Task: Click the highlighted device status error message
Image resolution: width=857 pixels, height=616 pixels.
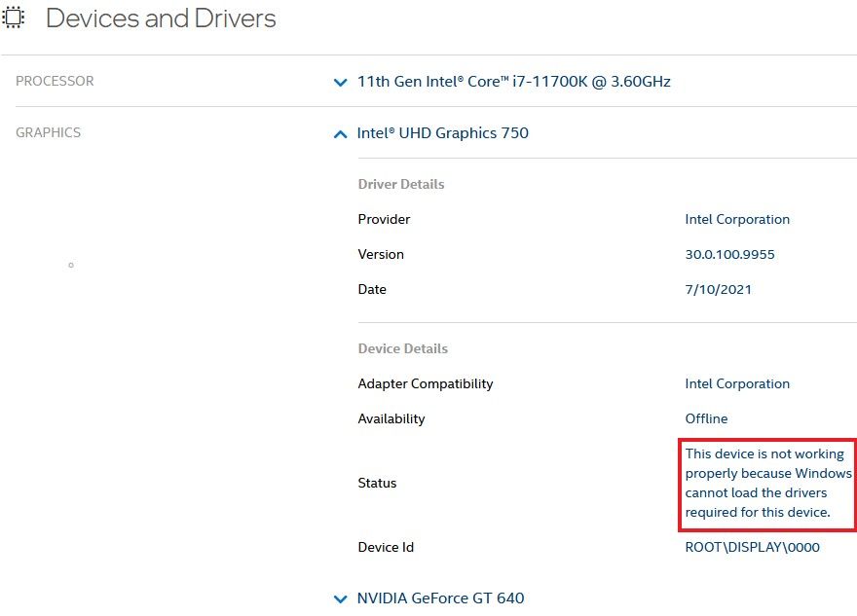Action: [x=765, y=483]
